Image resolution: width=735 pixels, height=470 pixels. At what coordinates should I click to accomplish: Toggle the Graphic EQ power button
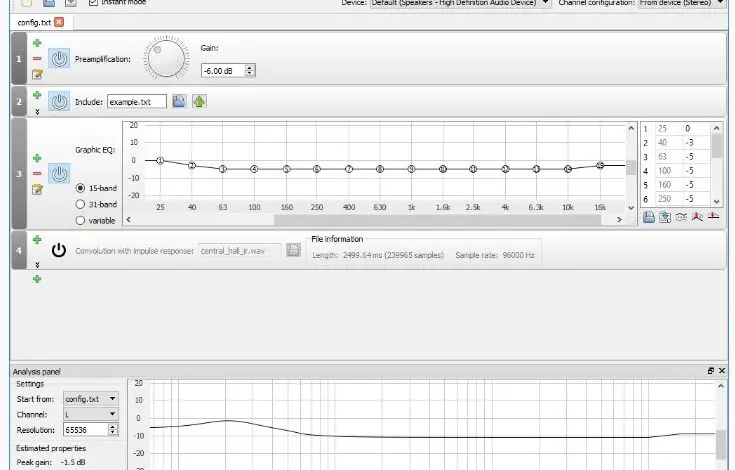click(x=59, y=173)
